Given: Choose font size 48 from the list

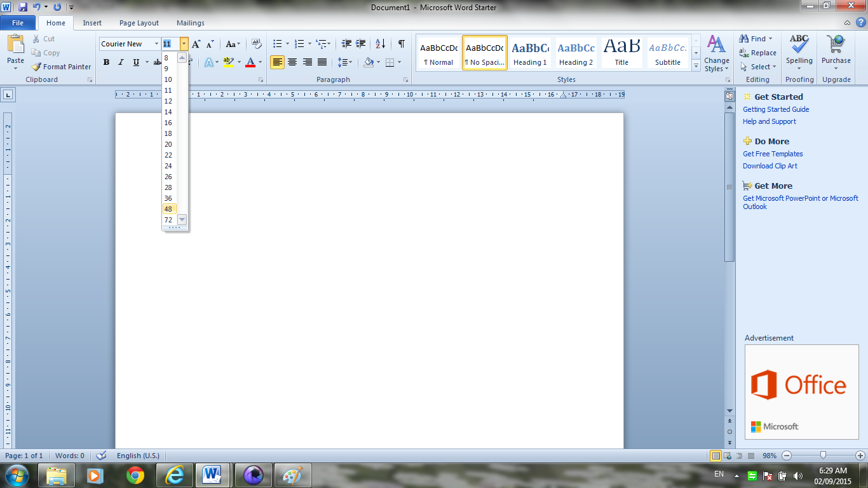Looking at the screenshot, I should pyautogui.click(x=170, y=209).
